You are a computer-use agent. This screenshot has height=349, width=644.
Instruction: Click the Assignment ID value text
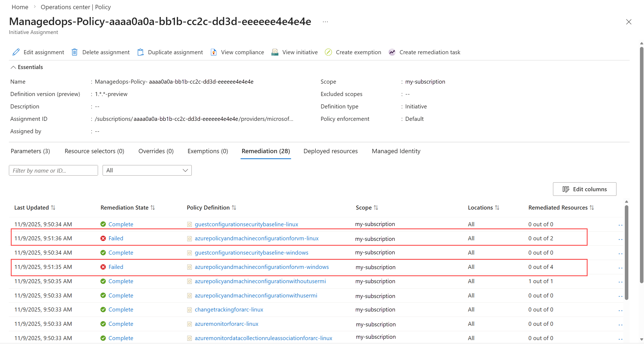click(194, 119)
